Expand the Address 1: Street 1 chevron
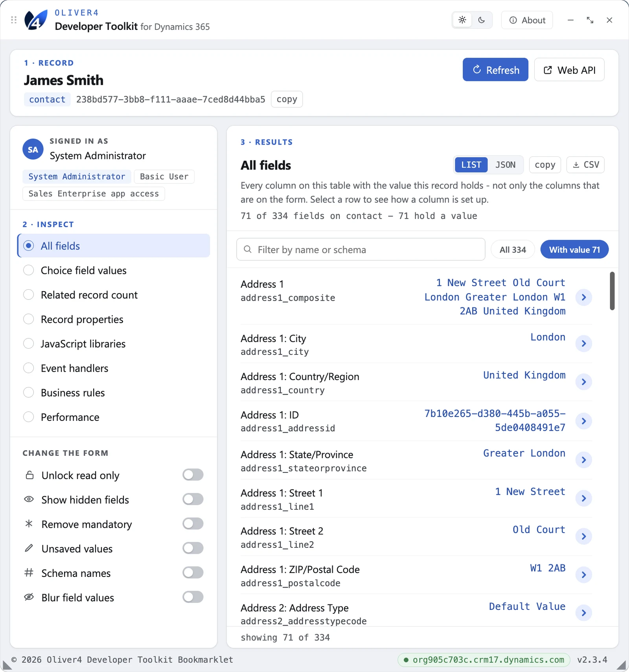The width and height of the screenshot is (629, 672). click(584, 498)
